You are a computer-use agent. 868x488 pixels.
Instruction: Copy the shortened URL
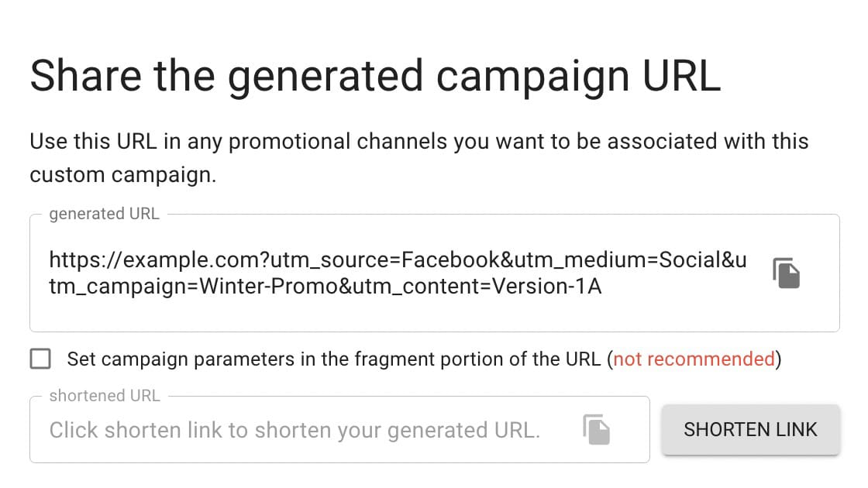click(x=596, y=429)
